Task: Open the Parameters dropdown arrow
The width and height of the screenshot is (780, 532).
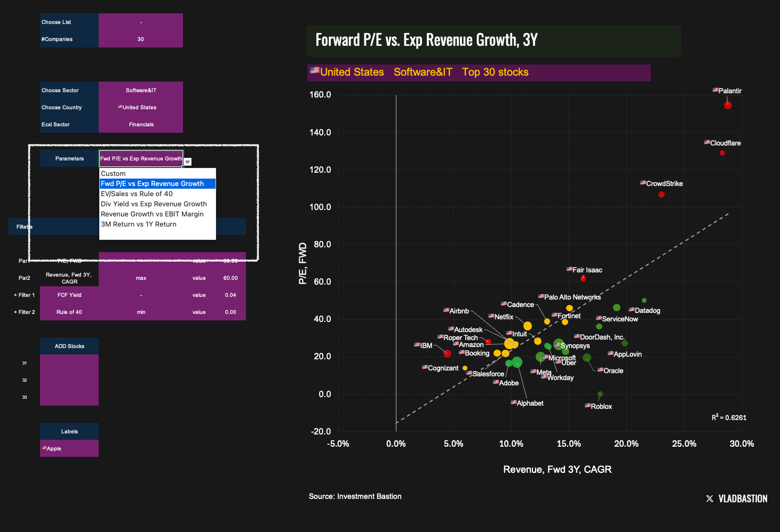Action: tap(188, 162)
